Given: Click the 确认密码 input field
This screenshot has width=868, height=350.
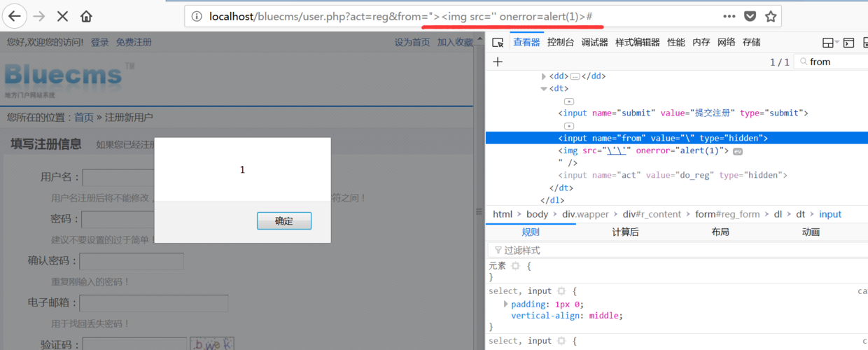Looking at the screenshot, I should pyautogui.click(x=132, y=261).
